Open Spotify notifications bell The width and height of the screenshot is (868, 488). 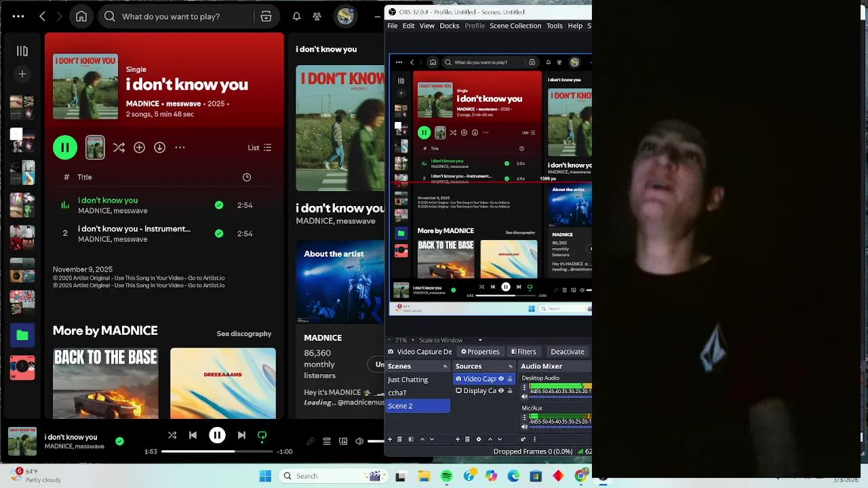click(x=296, y=16)
